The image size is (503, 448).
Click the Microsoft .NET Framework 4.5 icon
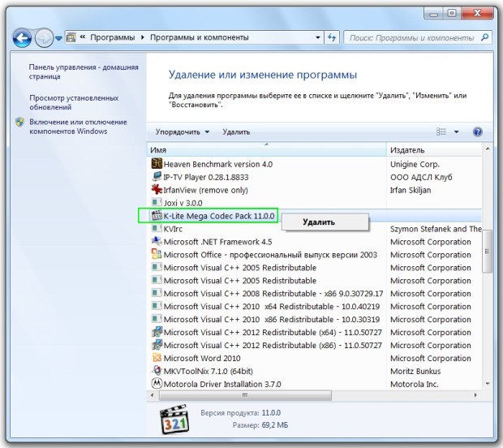coord(157,241)
